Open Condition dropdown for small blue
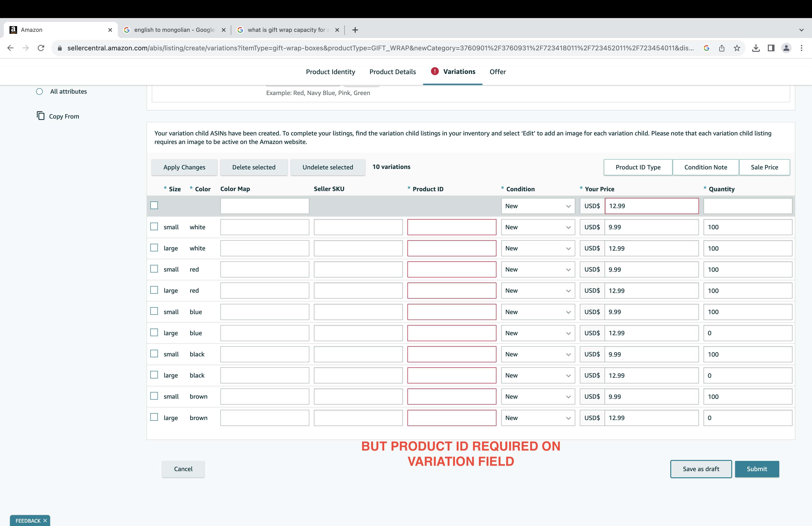This screenshot has width=812, height=526. 538,312
